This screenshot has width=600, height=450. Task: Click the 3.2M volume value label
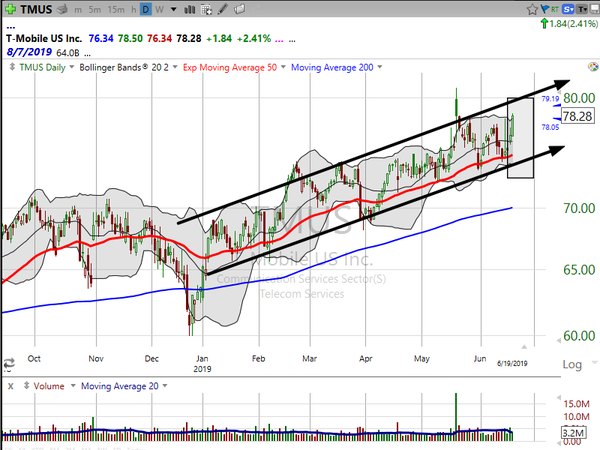573,433
